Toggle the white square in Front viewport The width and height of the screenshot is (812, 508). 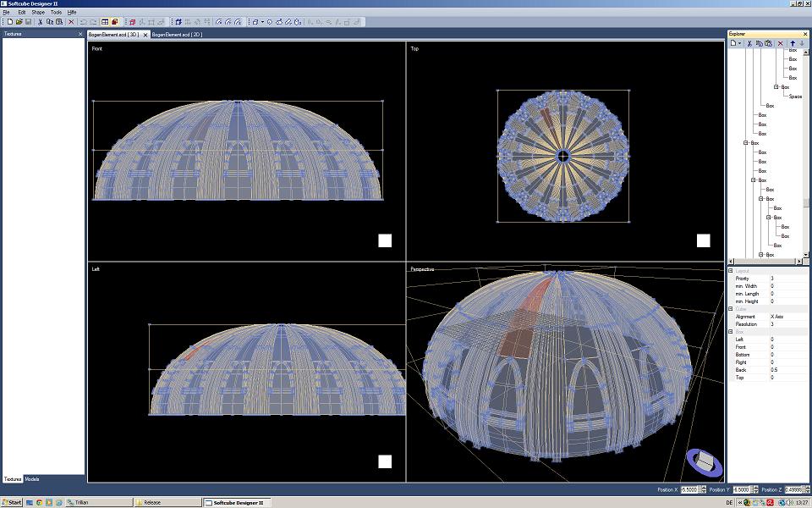pos(385,240)
